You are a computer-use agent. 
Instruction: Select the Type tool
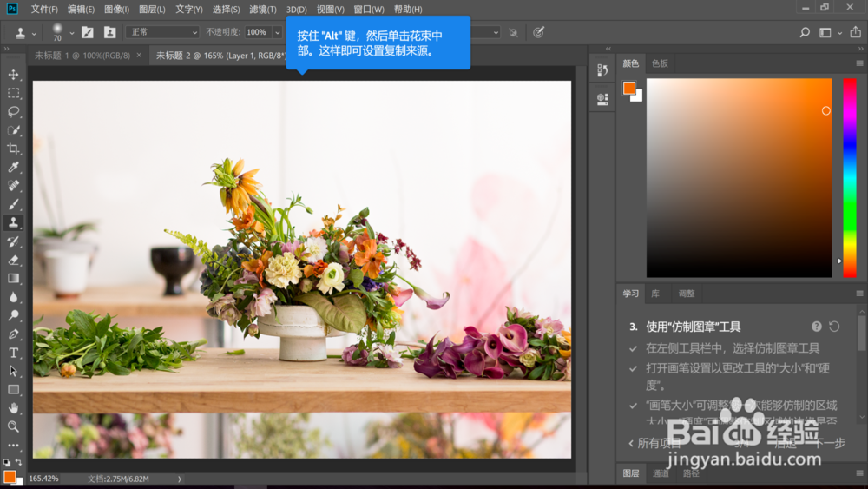pyautogui.click(x=13, y=353)
